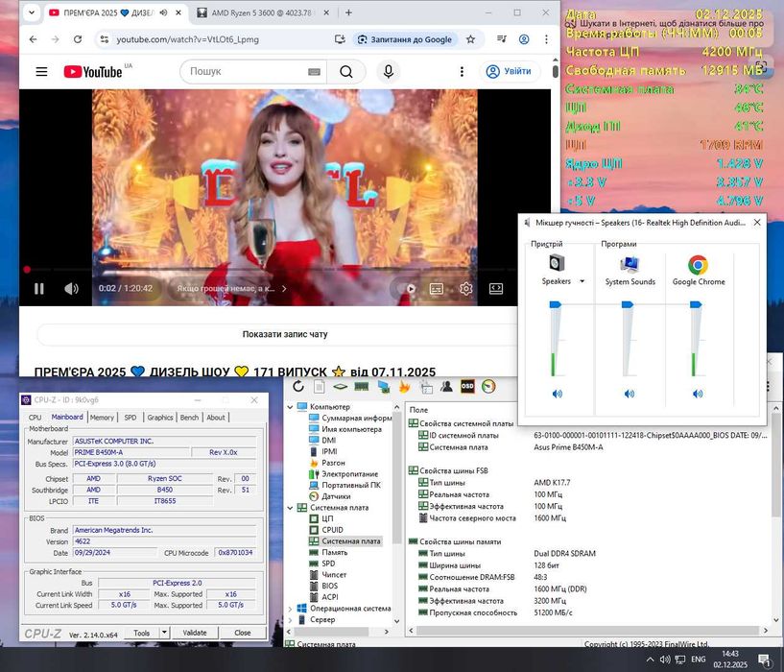The height and width of the screenshot is (672, 784).
Task: Toggle subtitles on the YouTube player
Action: tap(436, 288)
